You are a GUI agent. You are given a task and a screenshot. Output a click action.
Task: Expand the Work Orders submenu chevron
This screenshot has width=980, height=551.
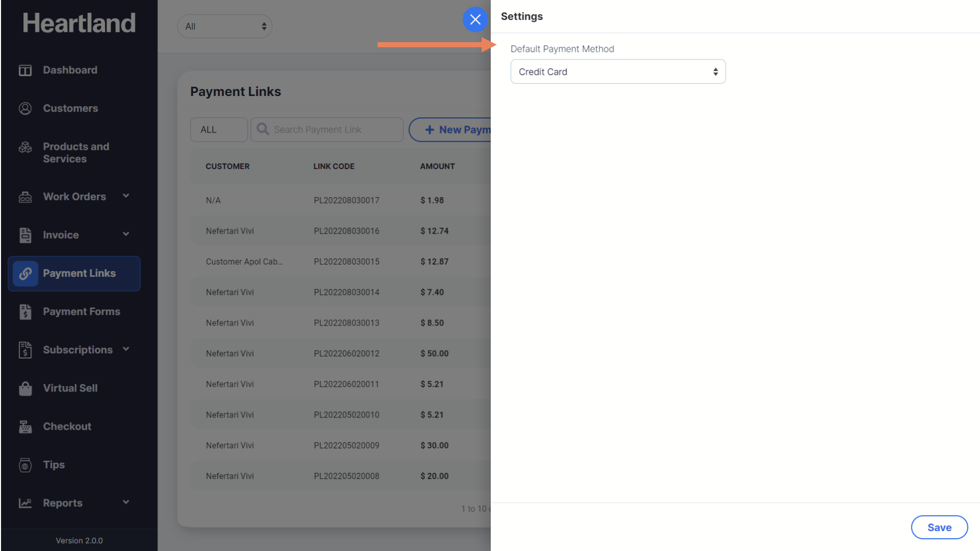(x=126, y=196)
